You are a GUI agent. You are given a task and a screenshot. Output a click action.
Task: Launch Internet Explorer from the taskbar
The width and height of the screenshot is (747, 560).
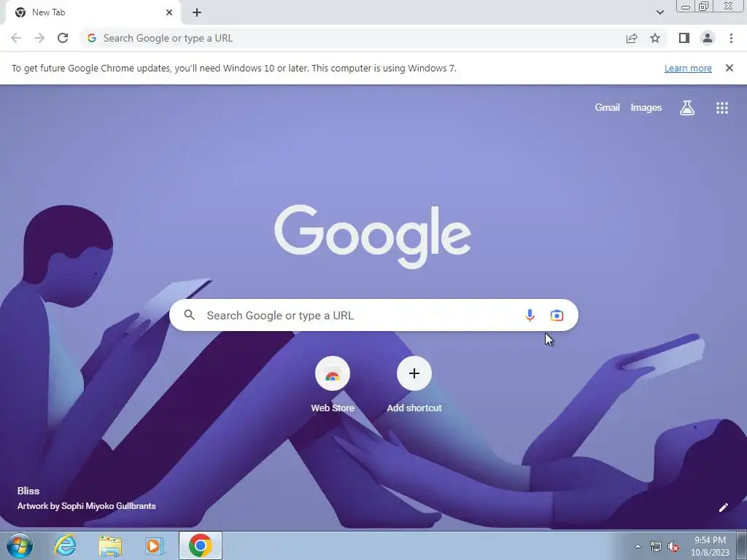pos(65,545)
